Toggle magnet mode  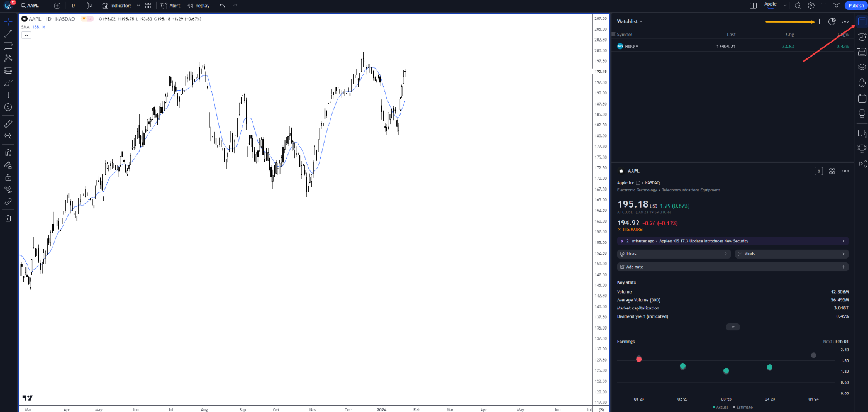point(8,152)
